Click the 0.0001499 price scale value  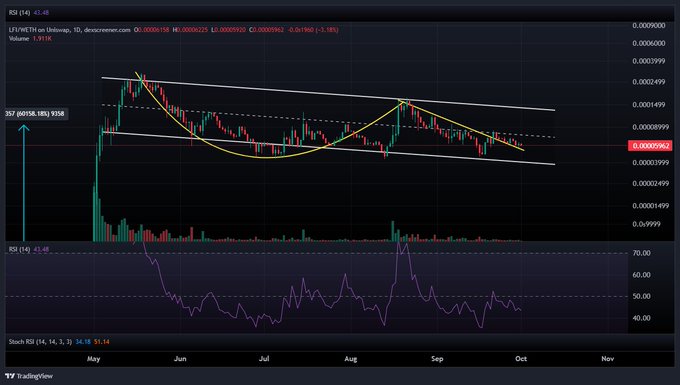[x=649, y=104]
